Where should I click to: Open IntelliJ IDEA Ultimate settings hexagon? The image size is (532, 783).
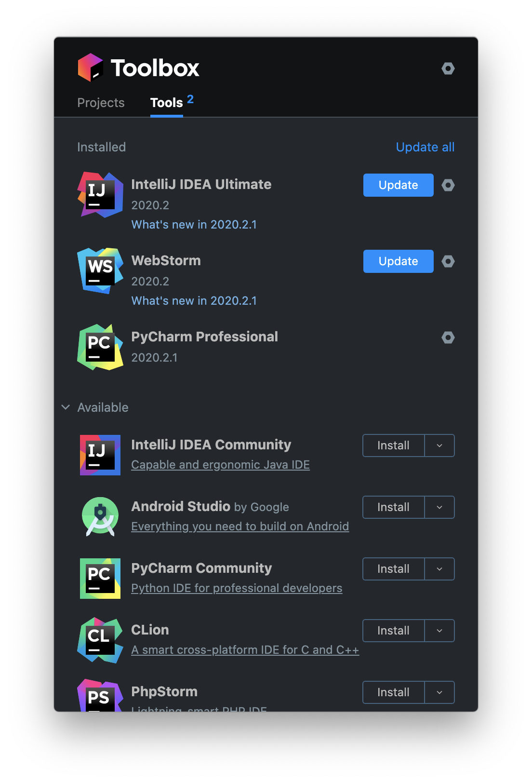pos(448,185)
